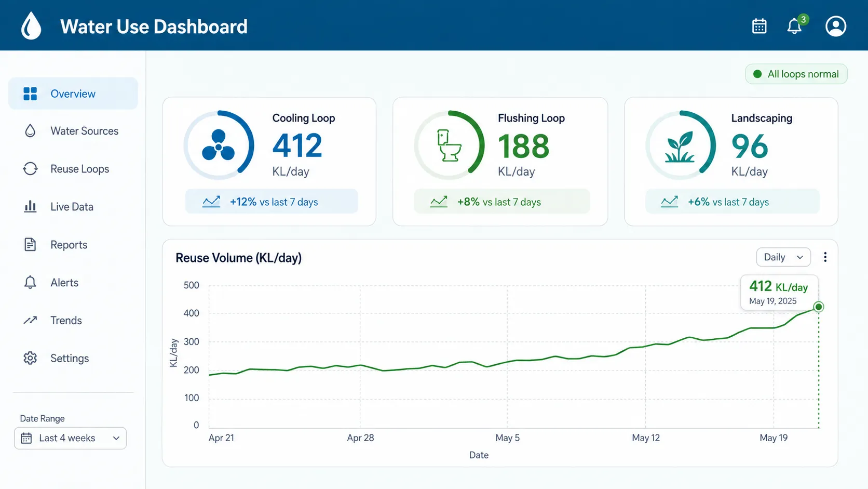
Task: Click the Apr 21 axis label
Action: coord(221,438)
